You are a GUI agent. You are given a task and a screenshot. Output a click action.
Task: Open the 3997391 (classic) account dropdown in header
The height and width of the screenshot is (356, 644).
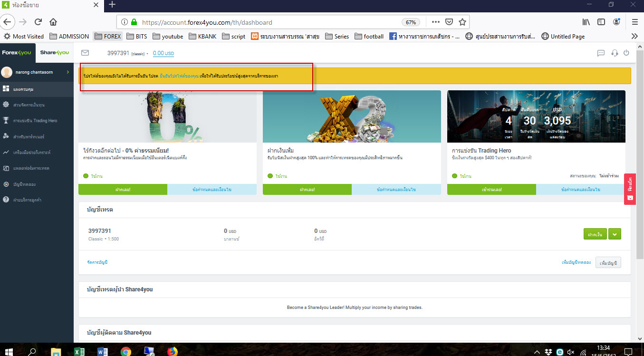tap(128, 53)
